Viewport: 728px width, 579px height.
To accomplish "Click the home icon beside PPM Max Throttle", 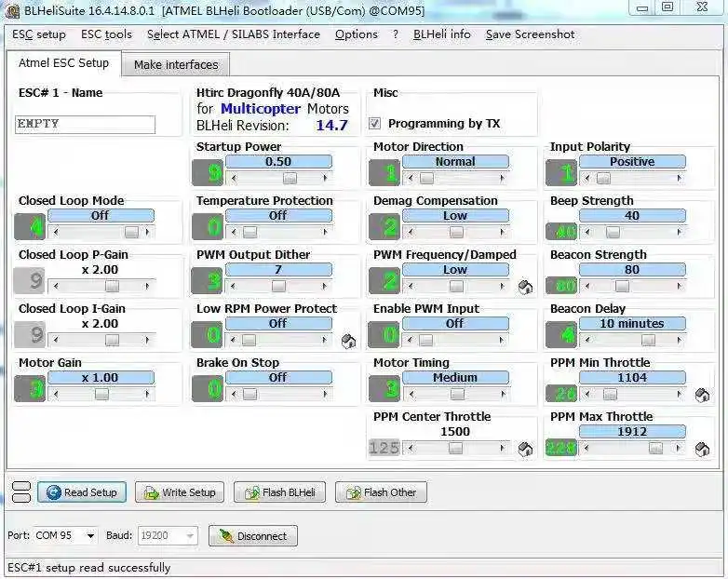I will pyautogui.click(x=702, y=449).
